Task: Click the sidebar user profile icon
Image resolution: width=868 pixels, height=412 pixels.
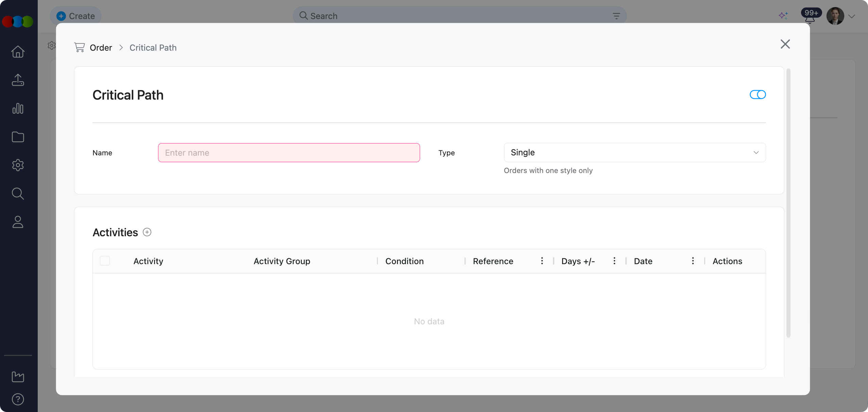Action: point(18,222)
